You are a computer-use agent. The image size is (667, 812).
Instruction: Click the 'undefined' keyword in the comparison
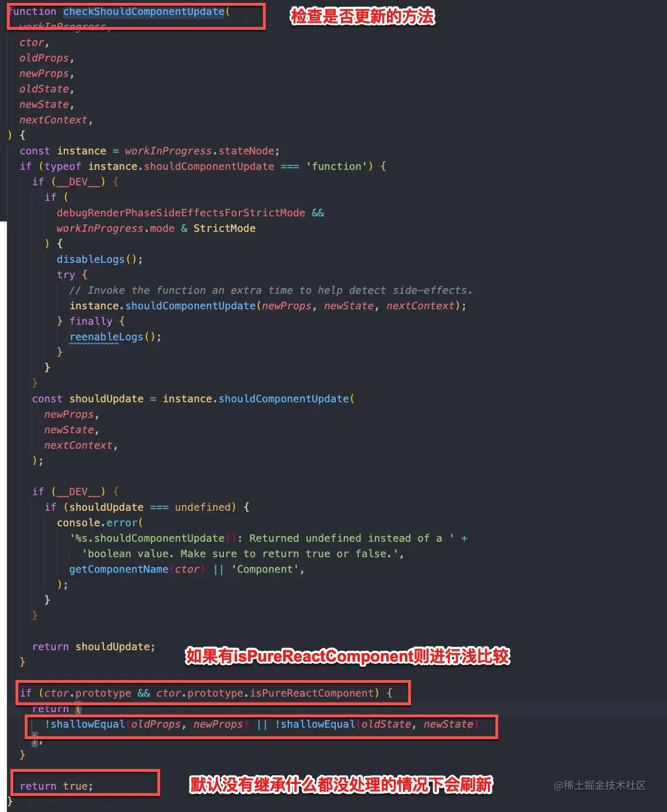pyautogui.click(x=203, y=507)
